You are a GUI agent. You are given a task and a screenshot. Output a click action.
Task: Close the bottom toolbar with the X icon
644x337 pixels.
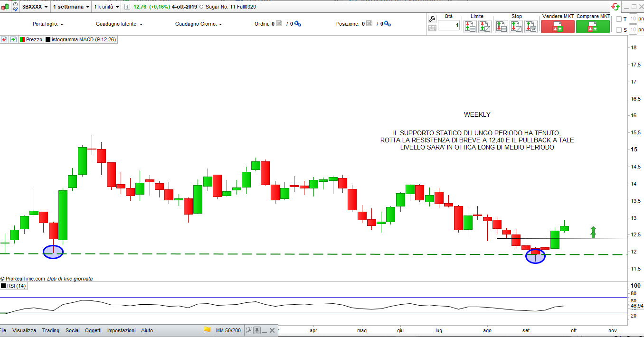[x=272, y=330]
